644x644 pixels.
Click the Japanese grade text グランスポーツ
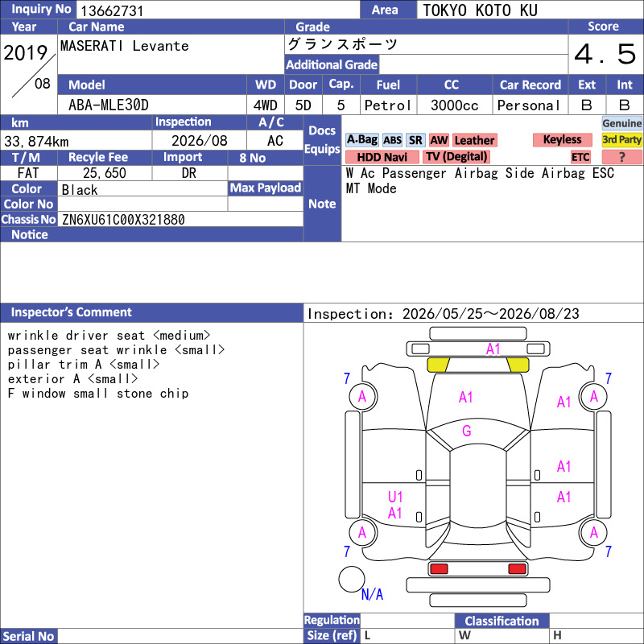point(343,44)
